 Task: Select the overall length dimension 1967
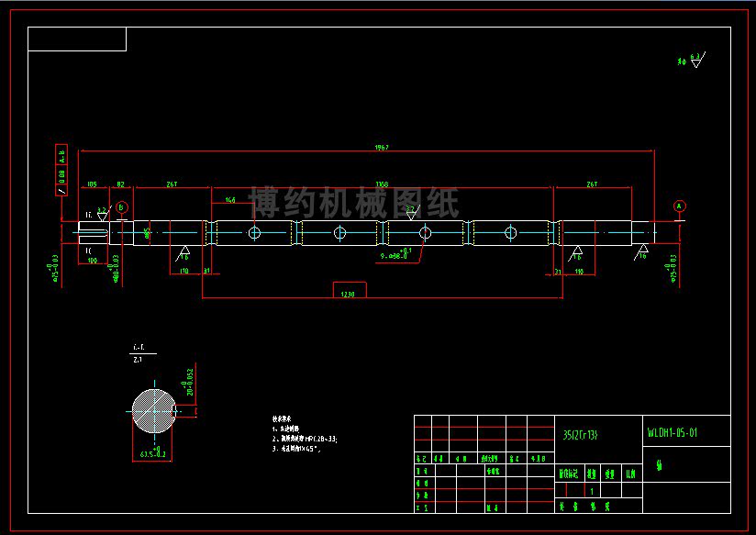[x=382, y=147]
